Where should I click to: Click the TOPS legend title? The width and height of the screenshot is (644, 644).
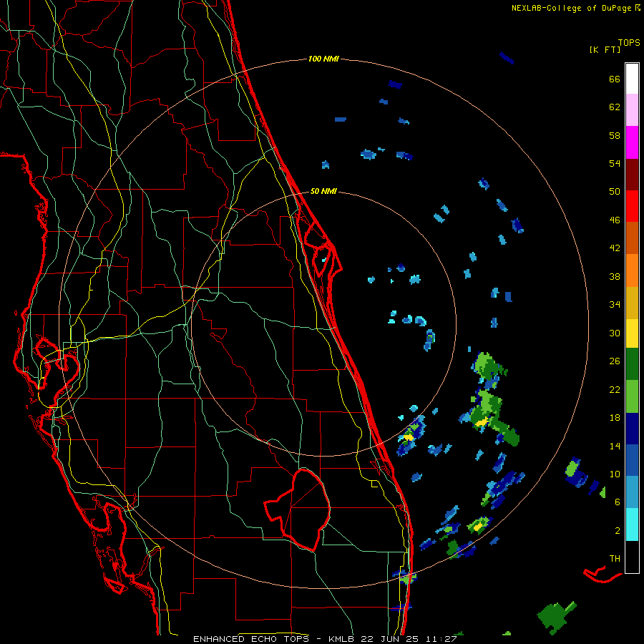click(x=629, y=42)
